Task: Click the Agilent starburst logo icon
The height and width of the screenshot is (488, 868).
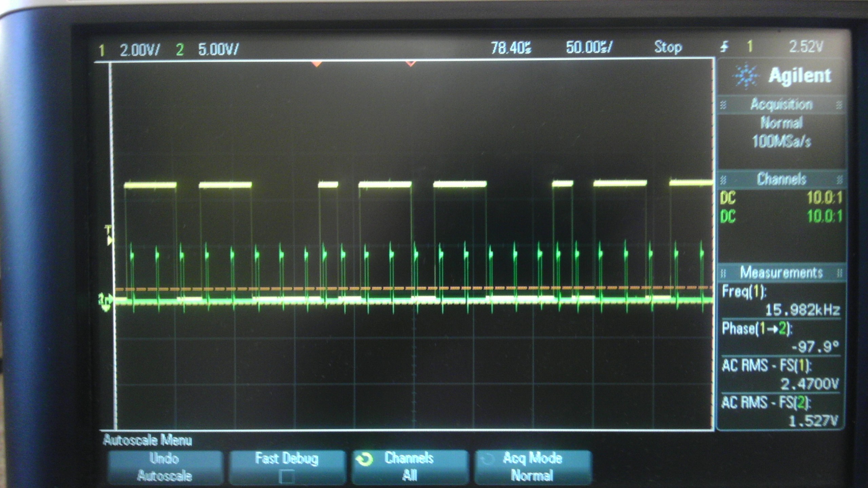Action: (746, 76)
